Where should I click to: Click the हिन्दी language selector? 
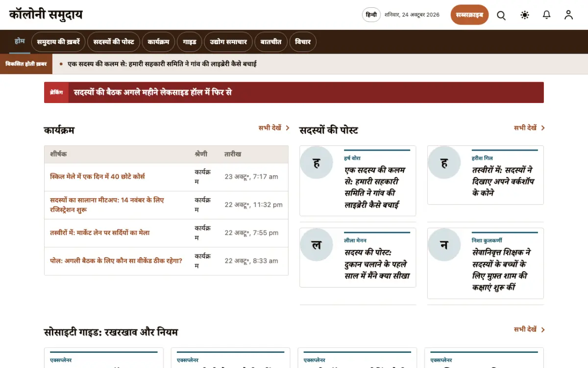click(x=371, y=15)
